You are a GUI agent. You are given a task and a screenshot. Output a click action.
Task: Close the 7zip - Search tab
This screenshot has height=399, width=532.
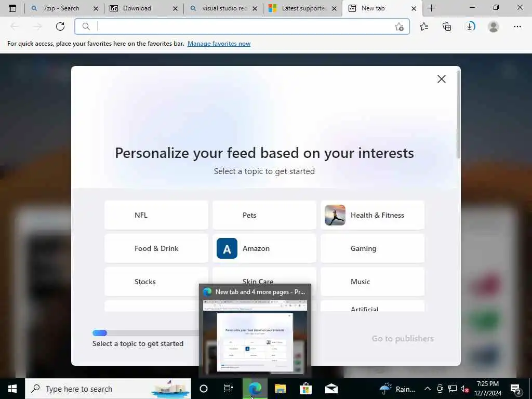click(96, 8)
